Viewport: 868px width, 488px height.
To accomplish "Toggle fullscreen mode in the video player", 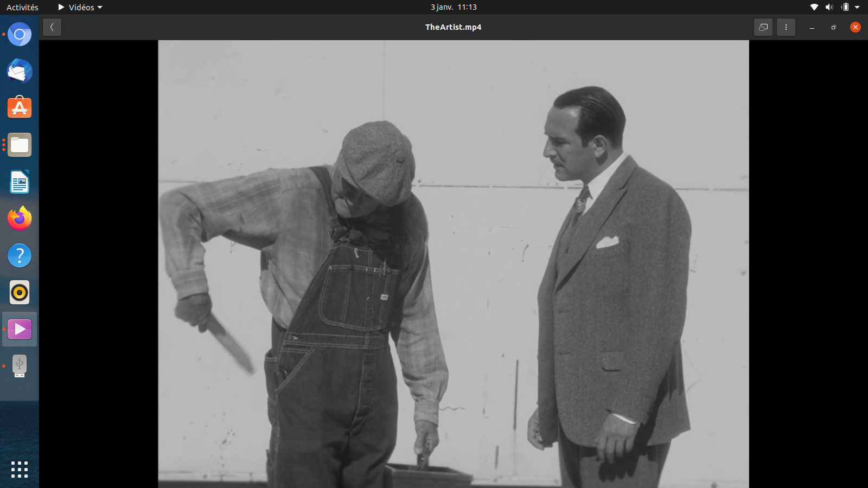I will (x=763, y=27).
